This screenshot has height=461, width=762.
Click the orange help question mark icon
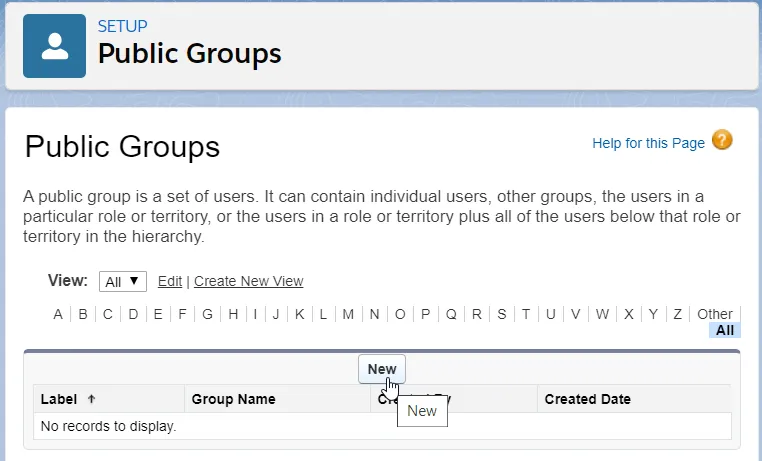[722, 141]
